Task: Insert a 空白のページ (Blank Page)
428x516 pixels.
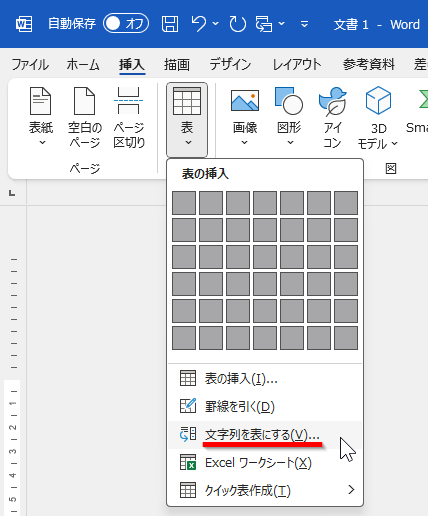Action: click(x=85, y=117)
